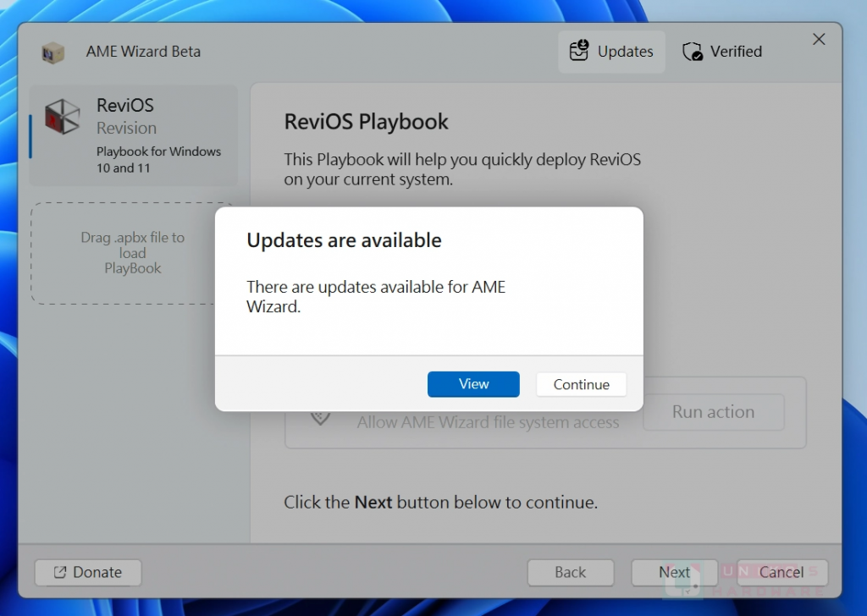Select the ReviOS playbook entry
Screen dimensions: 867x616
point(133,135)
